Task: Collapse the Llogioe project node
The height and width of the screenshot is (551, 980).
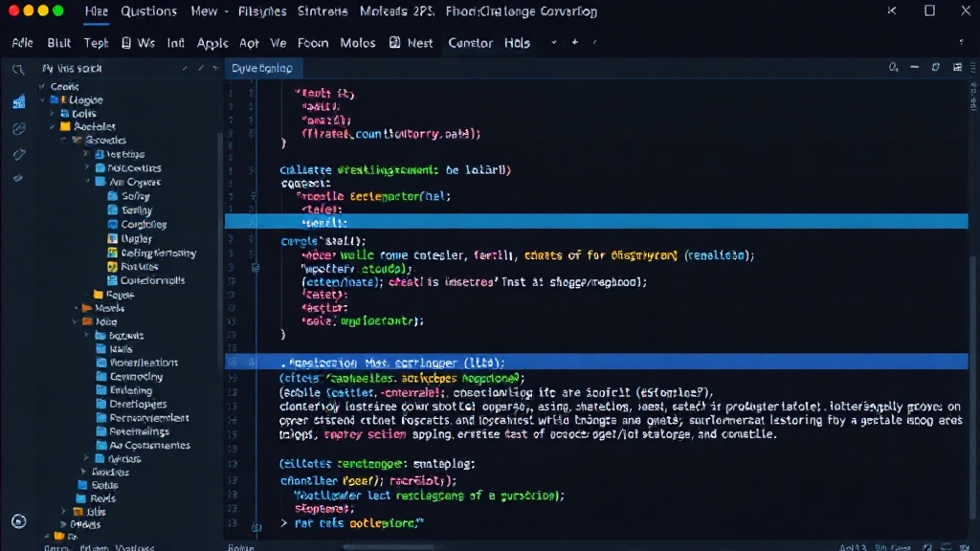Action: point(42,99)
